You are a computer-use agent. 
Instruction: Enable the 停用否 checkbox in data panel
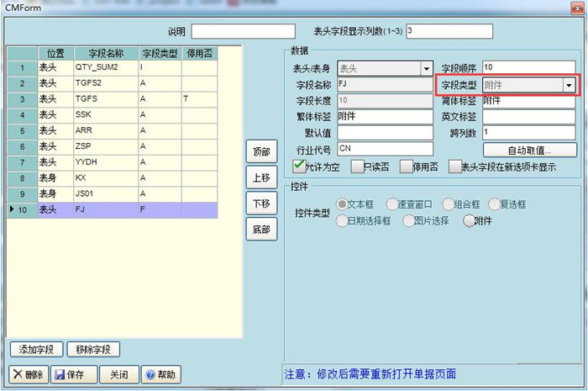pyautogui.click(x=406, y=166)
